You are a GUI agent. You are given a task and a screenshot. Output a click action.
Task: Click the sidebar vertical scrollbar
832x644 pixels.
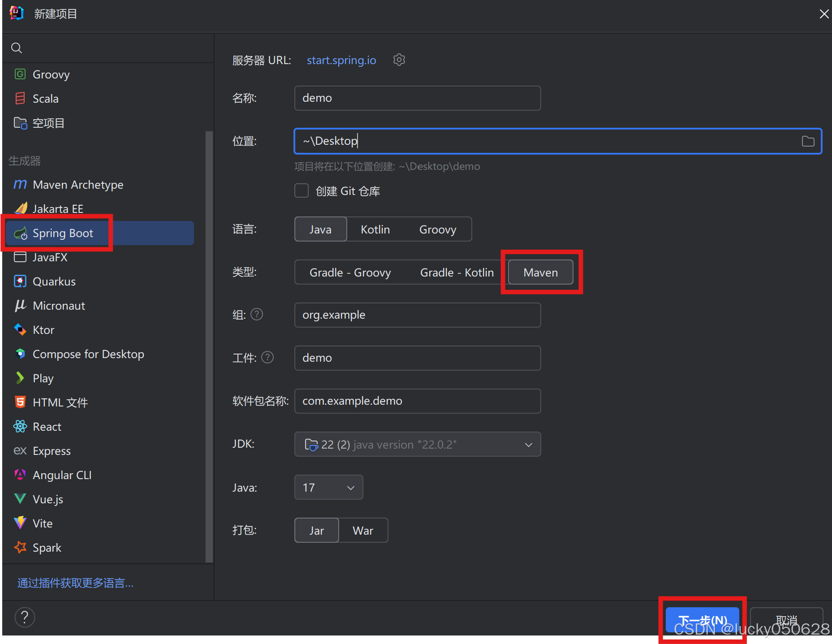coord(209,346)
